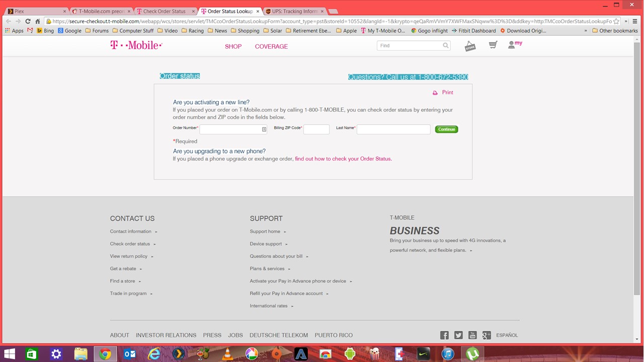644x362 pixels.
Task: Open the Popcorn Time taskbar icon
Action: click(374, 354)
